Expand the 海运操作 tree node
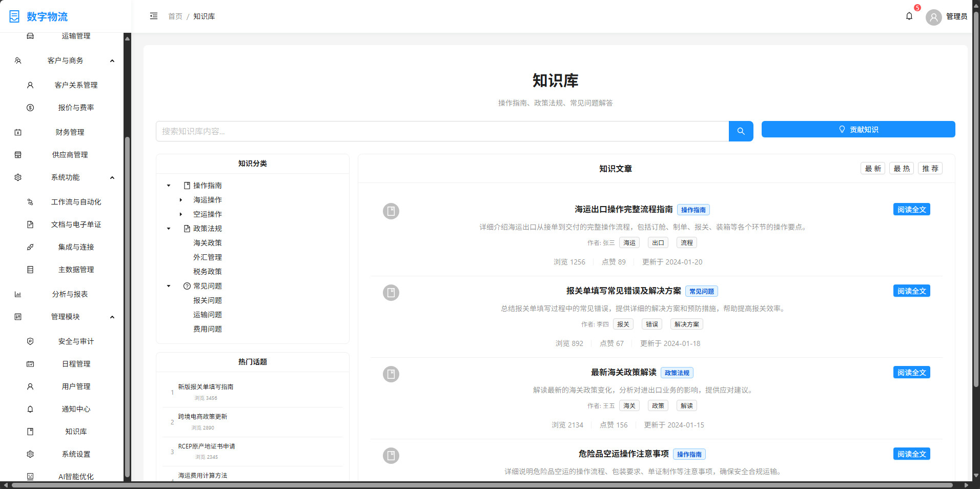The width and height of the screenshot is (980, 489). [180, 200]
